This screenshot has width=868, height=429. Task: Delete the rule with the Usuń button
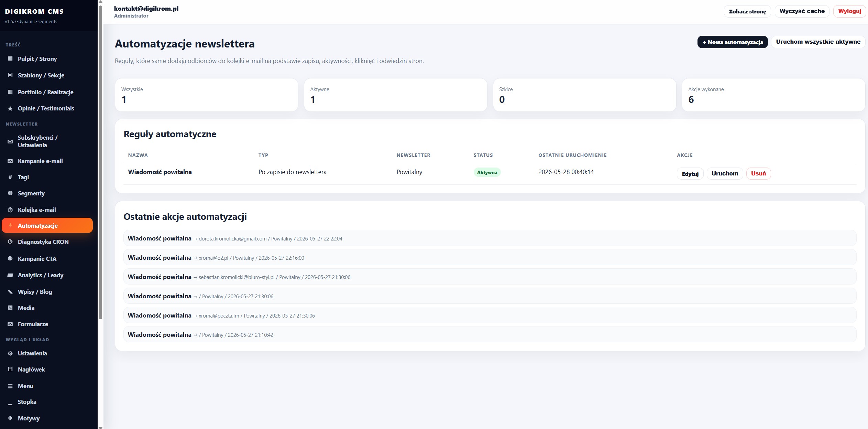click(758, 173)
